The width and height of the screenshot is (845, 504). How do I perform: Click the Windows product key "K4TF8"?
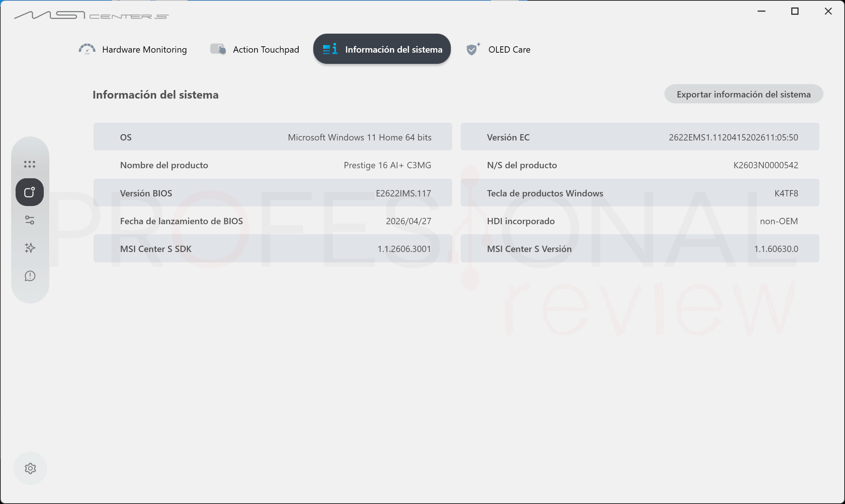click(786, 193)
